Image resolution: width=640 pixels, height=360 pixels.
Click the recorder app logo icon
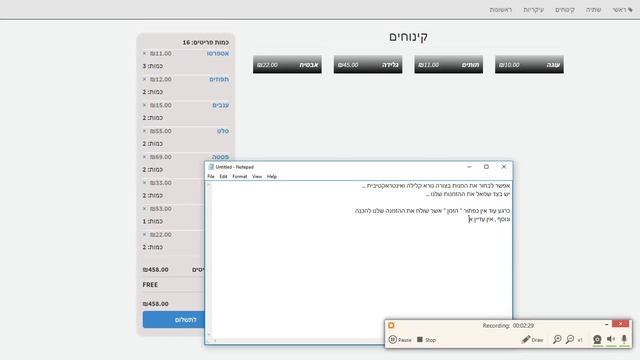[x=391, y=325]
